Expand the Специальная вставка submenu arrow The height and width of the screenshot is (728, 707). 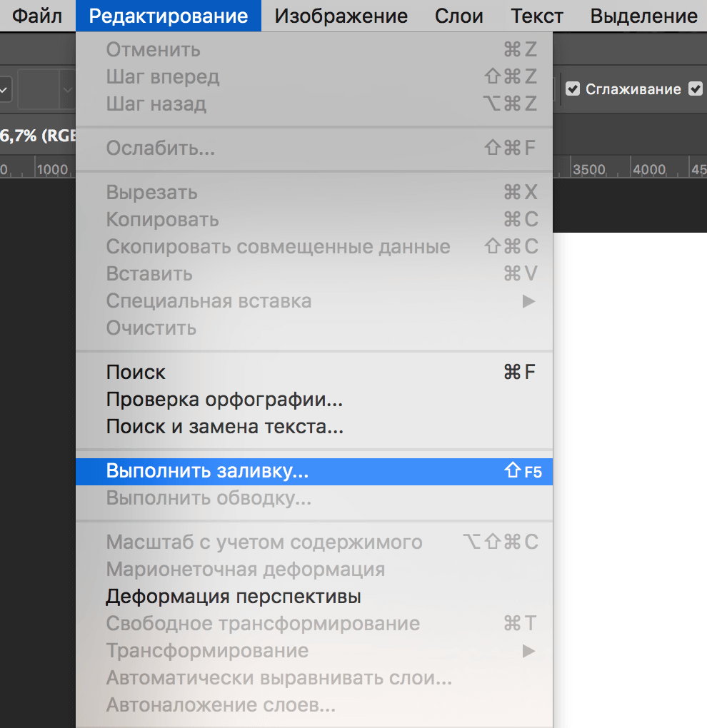click(528, 301)
